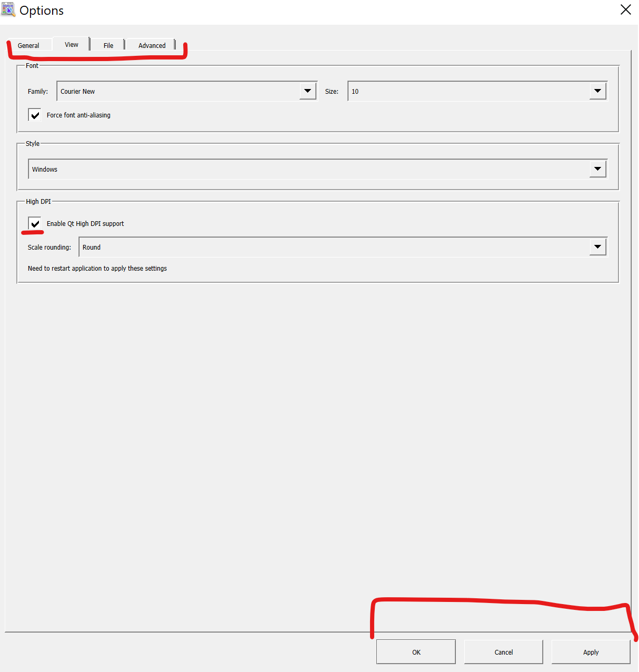Open the Style dropdown arrow
The height and width of the screenshot is (672, 639).
[x=597, y=169]
